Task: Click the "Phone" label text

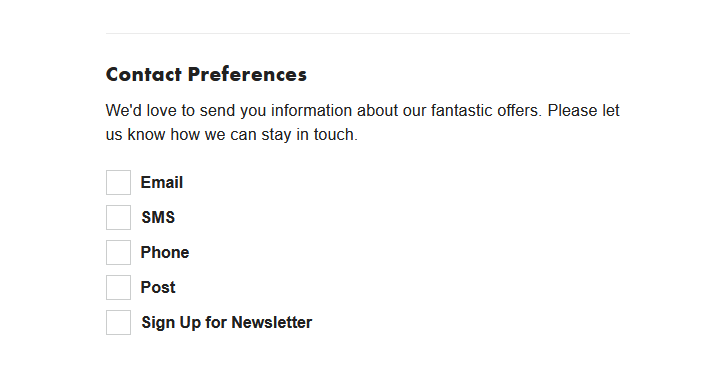Action: pyautogui.click(x=165, y=252)
